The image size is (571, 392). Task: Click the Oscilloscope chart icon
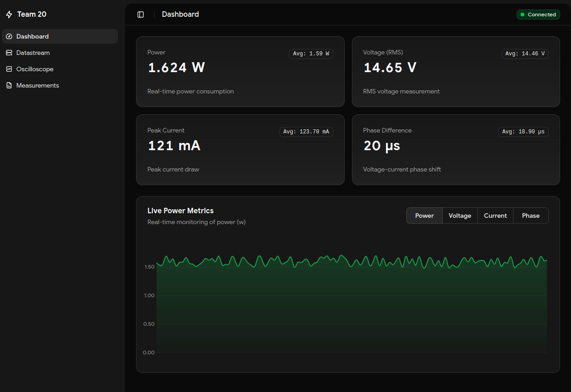(x=9, y=69)
